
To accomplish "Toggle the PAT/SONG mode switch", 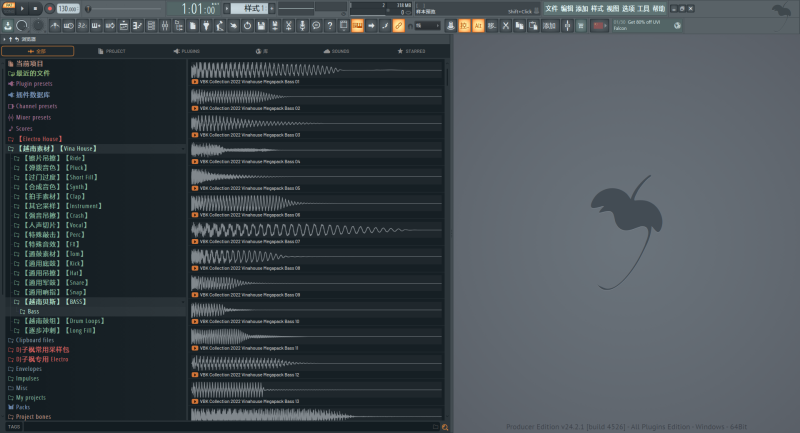I will 8,8.
